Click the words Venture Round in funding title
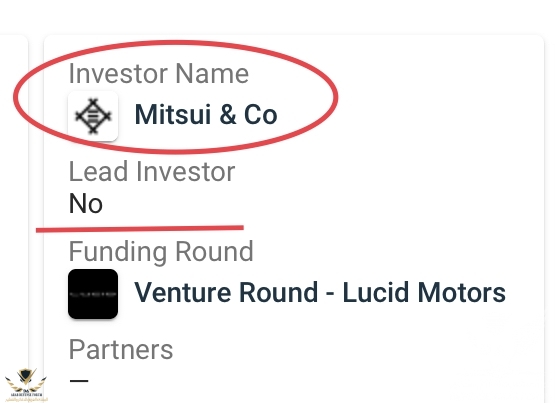The image size is (555, 403). pos(226,292)
